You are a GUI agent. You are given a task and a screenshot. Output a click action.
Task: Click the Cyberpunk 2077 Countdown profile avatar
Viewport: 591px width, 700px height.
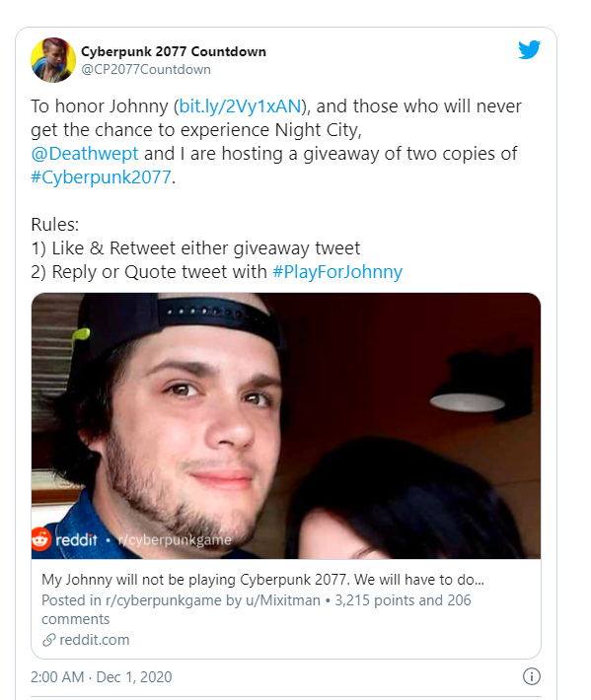pos(53,60)
